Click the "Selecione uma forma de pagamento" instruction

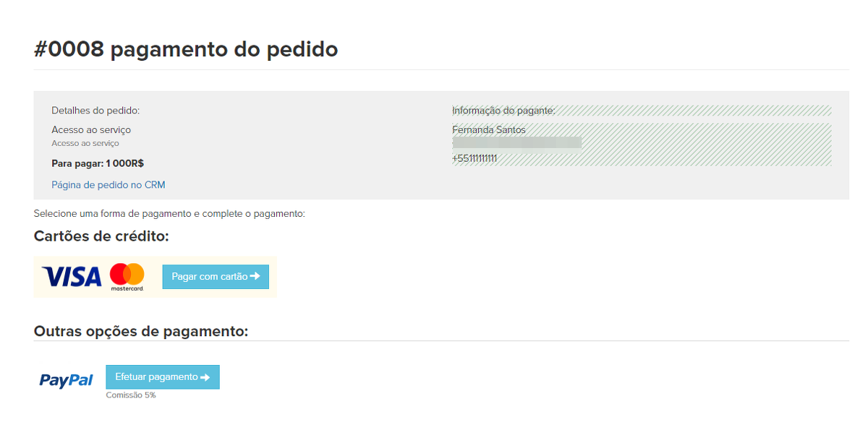(169, 214)
